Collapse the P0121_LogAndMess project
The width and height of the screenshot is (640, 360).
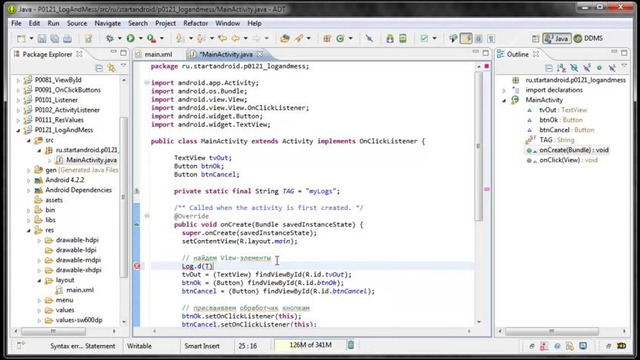(18, 130)
